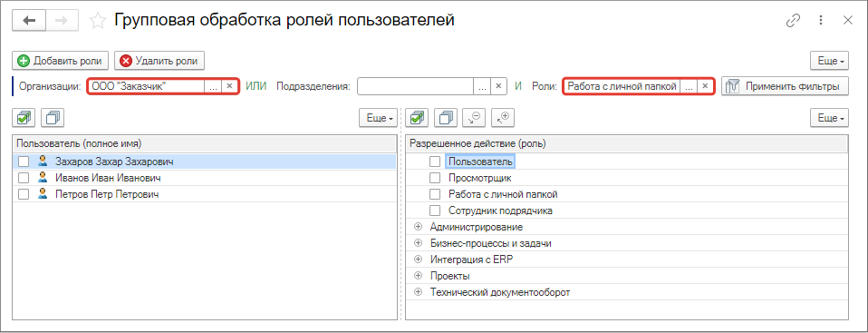
Task: Expand the Интеграция с ERP group
Action: pos(418,259)
